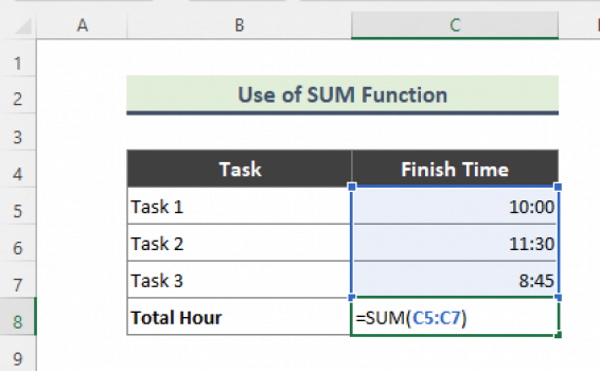Click the 'Use of SUM Function' title cell

pos(342,94)
